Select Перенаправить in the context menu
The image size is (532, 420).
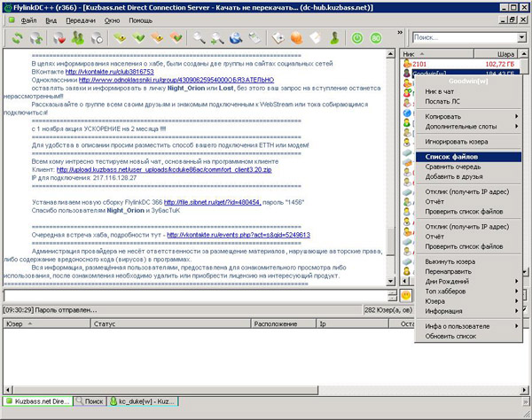468,271
